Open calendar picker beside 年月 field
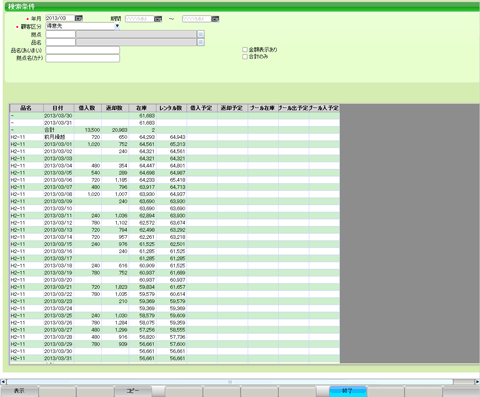480x397 pixels. click(x=79, y=18)
